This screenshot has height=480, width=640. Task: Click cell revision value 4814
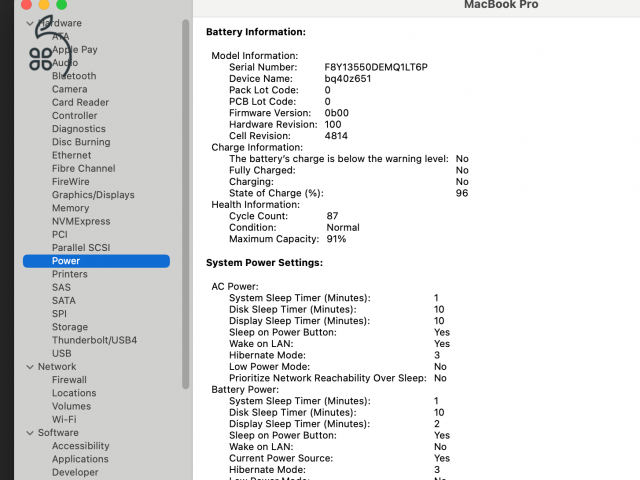pyautogui.click(x=336, y=136)
